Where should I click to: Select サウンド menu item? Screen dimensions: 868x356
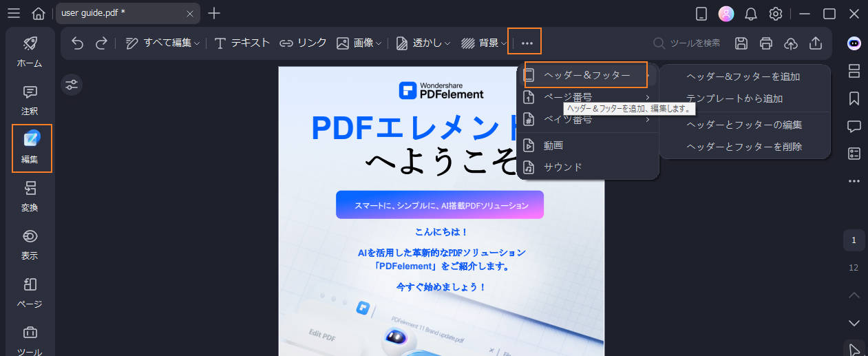[x=586, y=167]
